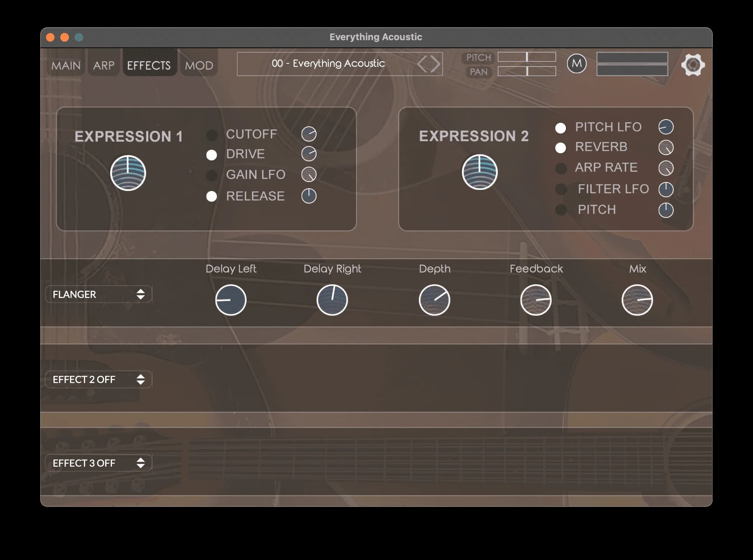Open the EFFECT 2 OFF dropdown
Screen dimensions: 753x560
(98, 379)
